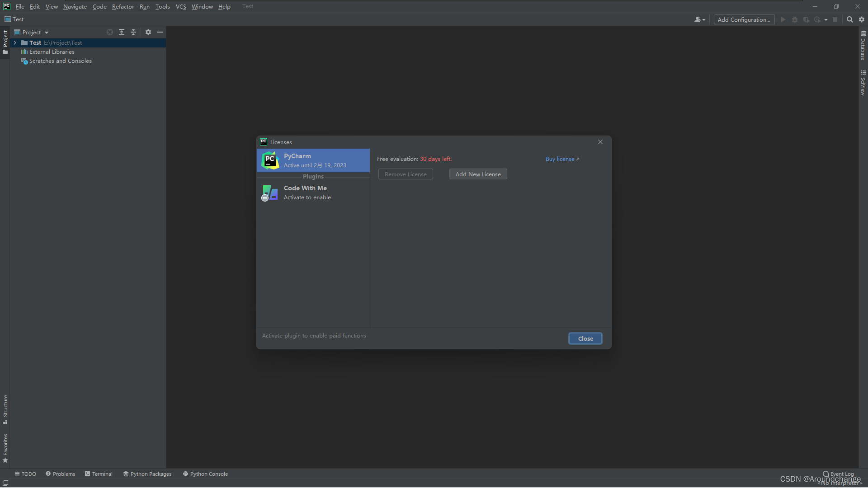
Task: Click the tool windows quick access icon
Action: [x=5, y=483]
